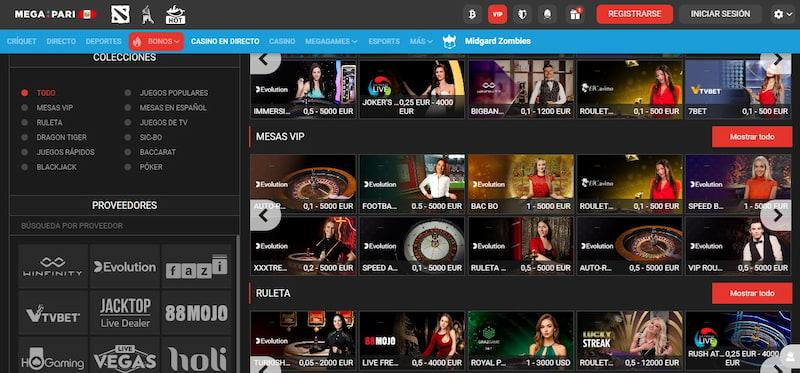
Task: Open the HOT games icon
Action: point(176,15)
